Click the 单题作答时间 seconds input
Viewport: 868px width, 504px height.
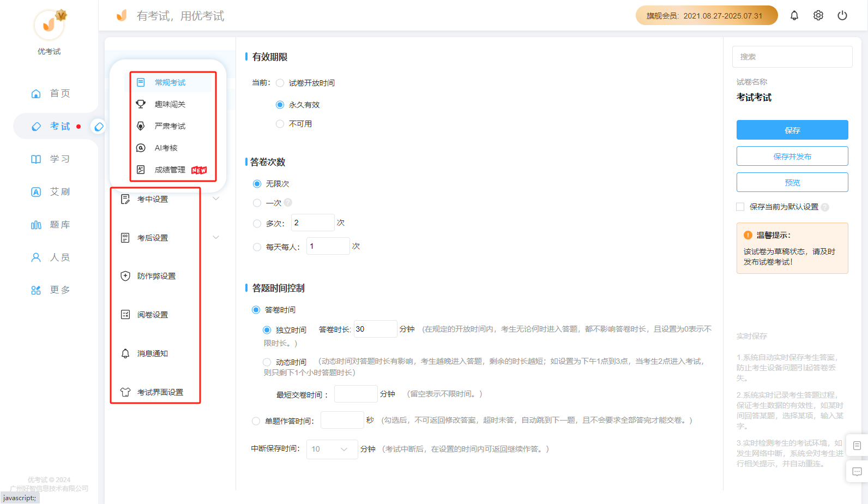(x=342, y=420)
